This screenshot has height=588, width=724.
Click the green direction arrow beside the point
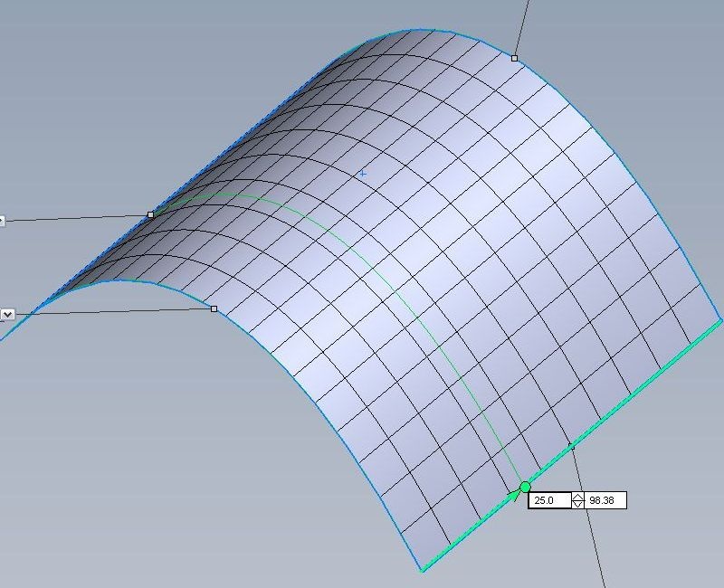tap(513, 494)
